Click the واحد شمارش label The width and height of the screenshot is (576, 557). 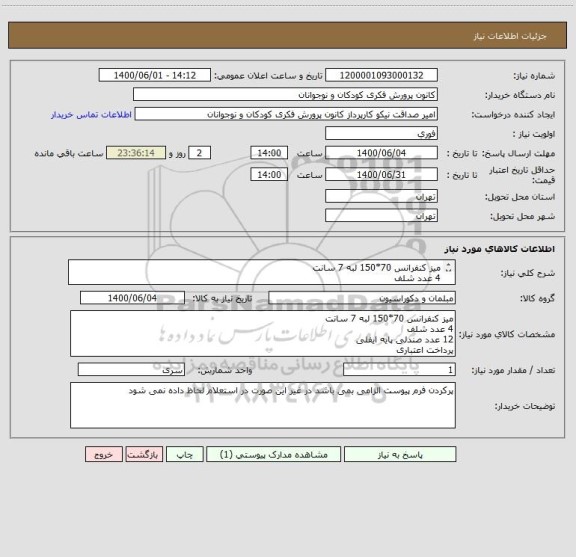(225, 370)
